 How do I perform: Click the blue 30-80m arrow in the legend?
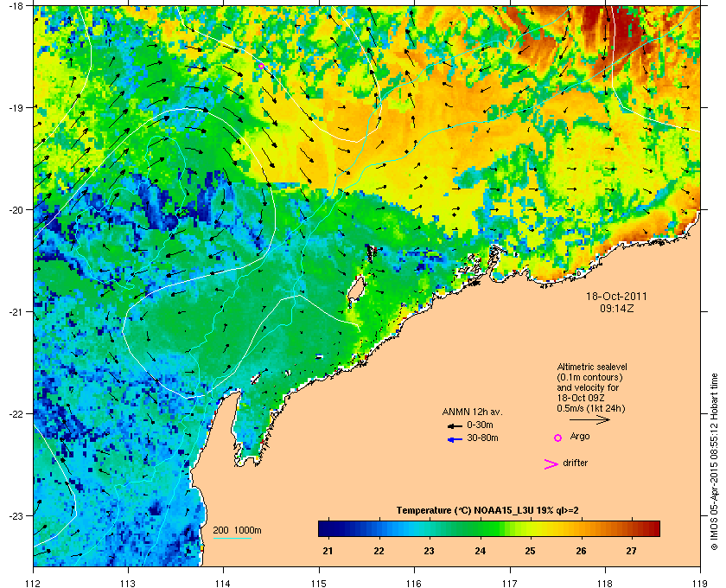(x=455, y=439)
